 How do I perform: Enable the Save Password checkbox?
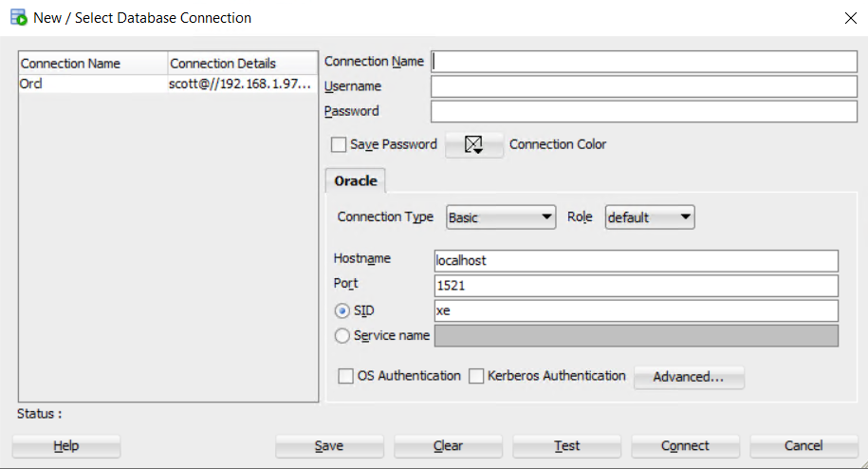tap(339, 145)
